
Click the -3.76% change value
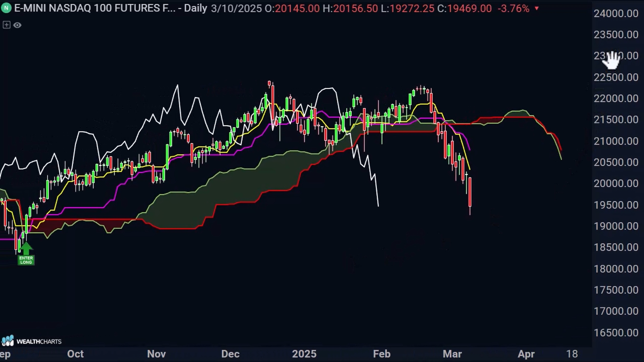[514, 8]
